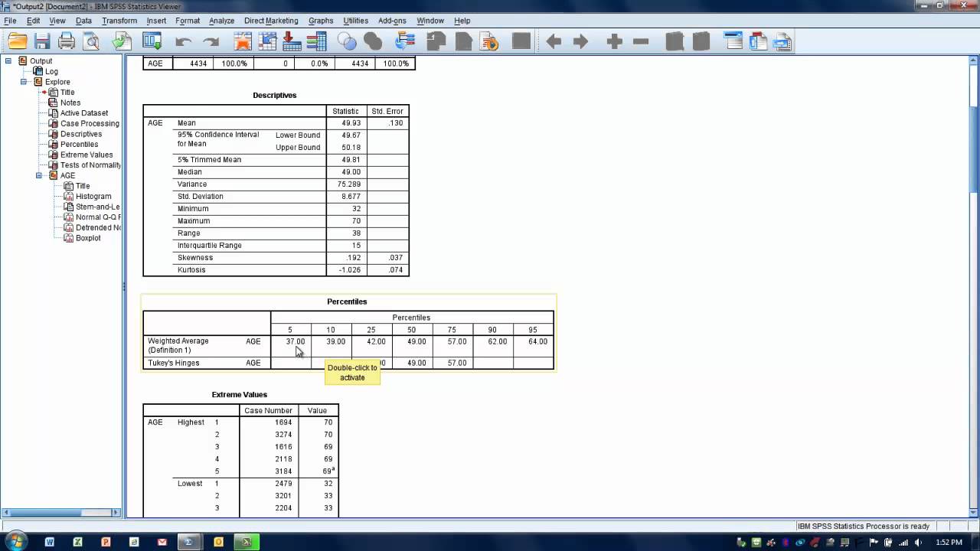
Task: Open Word from the taskbar
Action: (x=50, y=542)
